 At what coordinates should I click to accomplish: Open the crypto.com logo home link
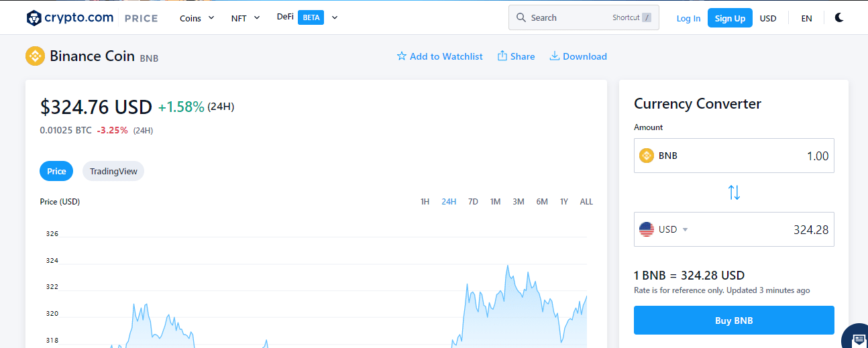coord(70,18)
